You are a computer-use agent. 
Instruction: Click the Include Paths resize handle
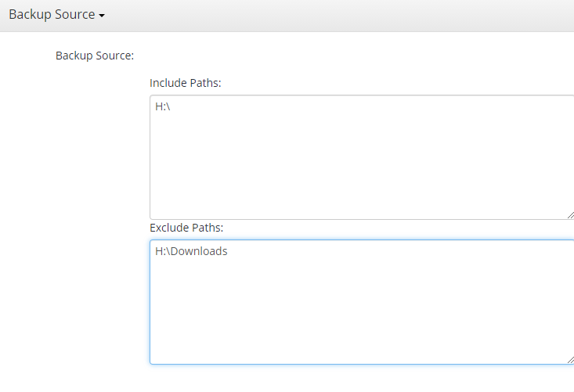pyautogui.click(x=570, y=215)
